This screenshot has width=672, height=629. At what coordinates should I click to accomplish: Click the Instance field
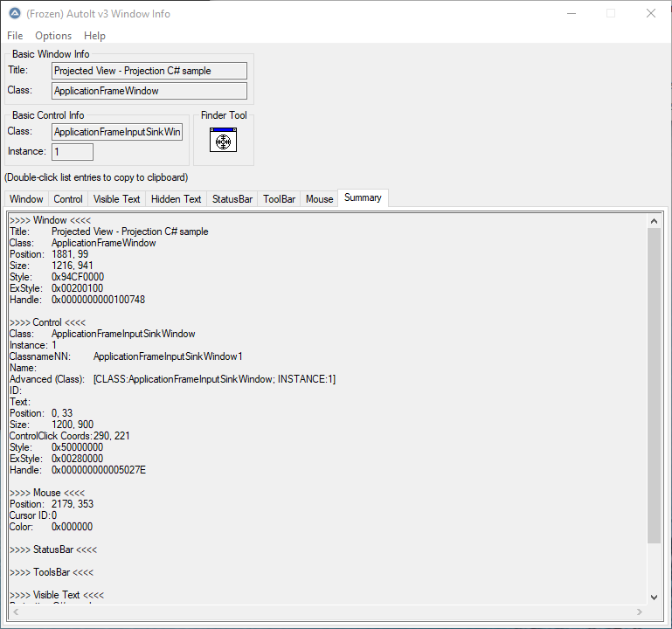pyautogui.click(x=73, y=152)
